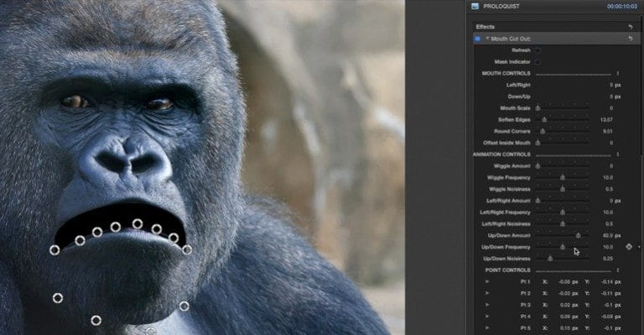
Task: Open animation menu arrow beside keyframe diamond
Action: click(639, 247)
